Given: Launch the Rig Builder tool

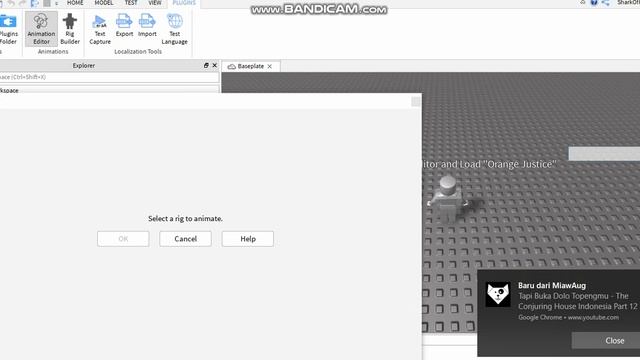Looking at the screenshot, I should pos(70,29).
